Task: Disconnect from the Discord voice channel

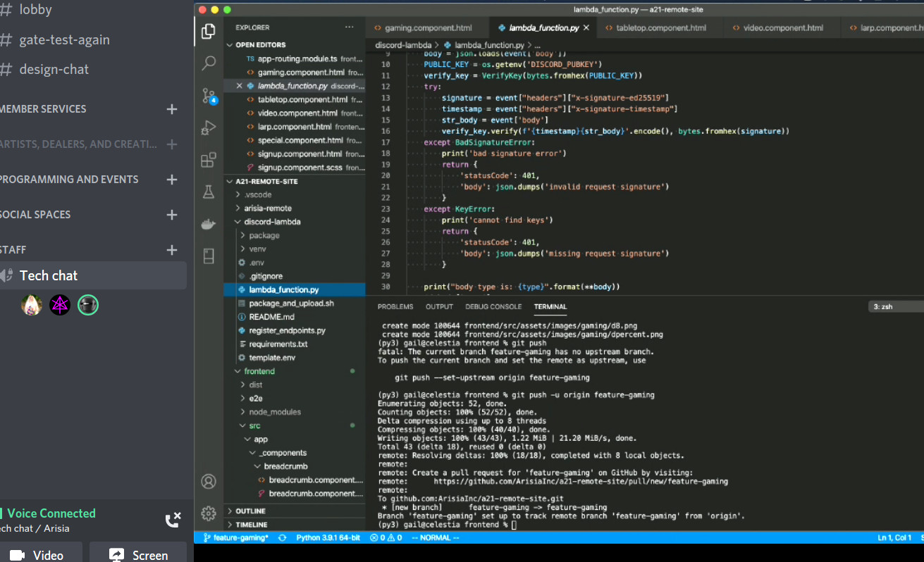Action: click(x=173, y=520)
